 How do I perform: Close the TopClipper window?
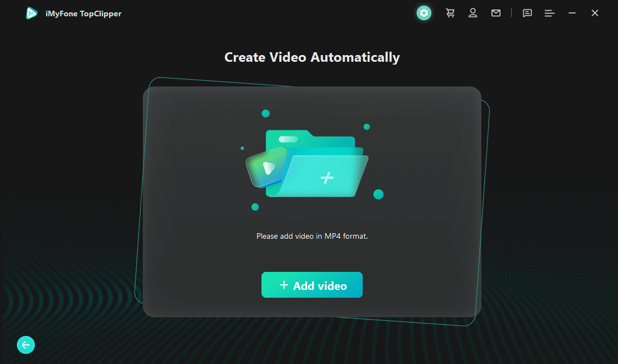(x=595, y=13)
